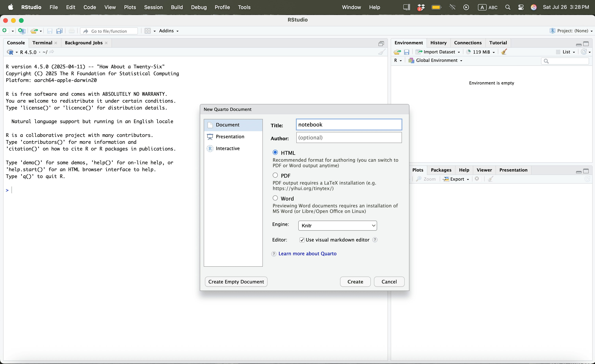595x364 pixels.
Task: Open the Session menu
Action: click(x=153, y=7)
